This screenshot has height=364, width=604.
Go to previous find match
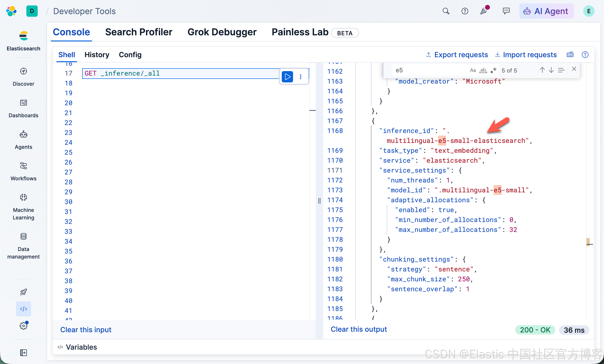pyautogui.click(x=542, y=70)
